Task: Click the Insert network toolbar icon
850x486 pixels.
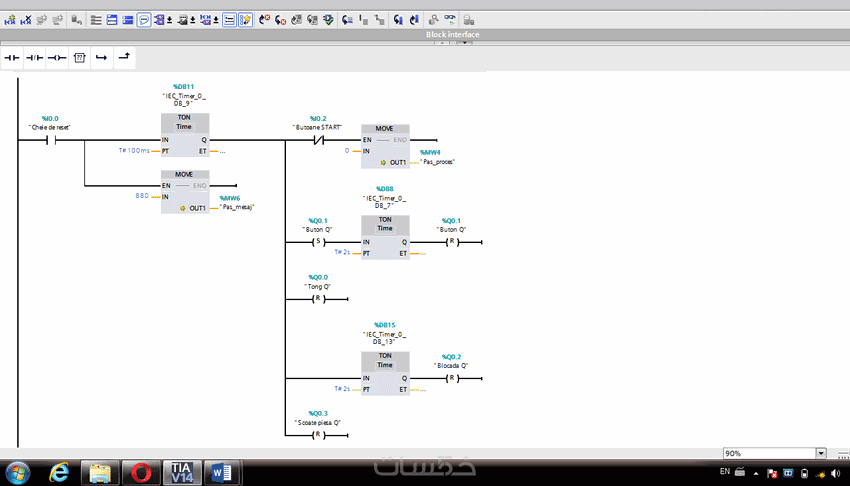Action: pos(10,20)
